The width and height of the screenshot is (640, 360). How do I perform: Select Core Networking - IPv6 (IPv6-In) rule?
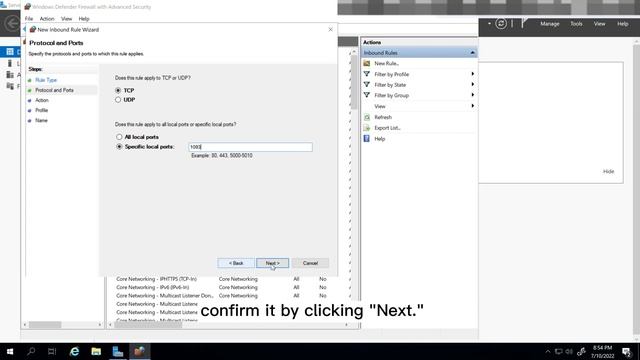(x=153, y=287)
